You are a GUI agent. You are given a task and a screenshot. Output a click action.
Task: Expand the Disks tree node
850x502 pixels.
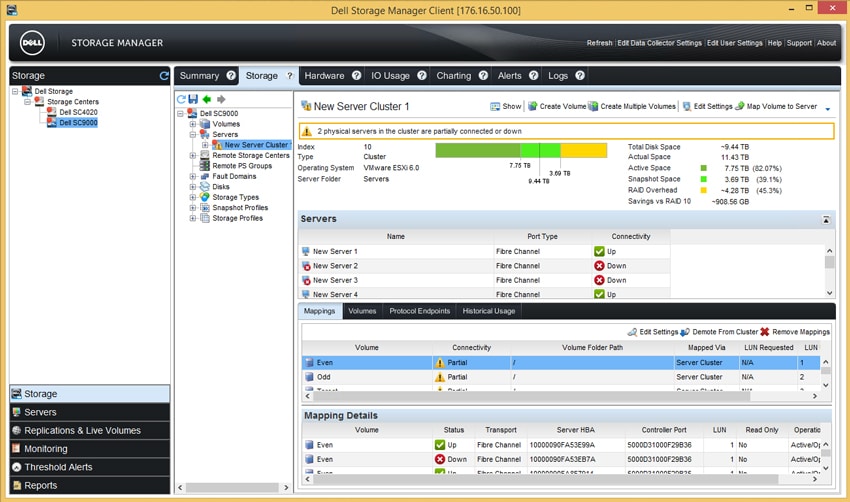[193, 186]
